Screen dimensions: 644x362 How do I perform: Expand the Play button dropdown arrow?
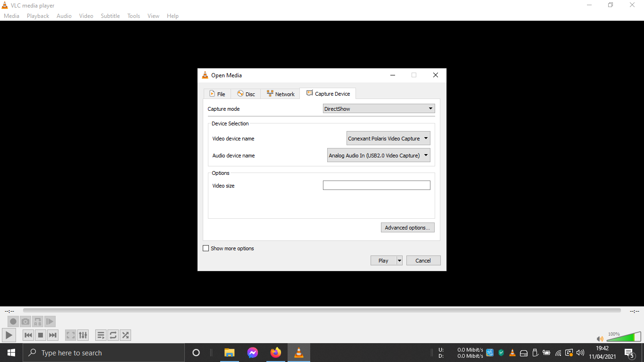(399, 260)
